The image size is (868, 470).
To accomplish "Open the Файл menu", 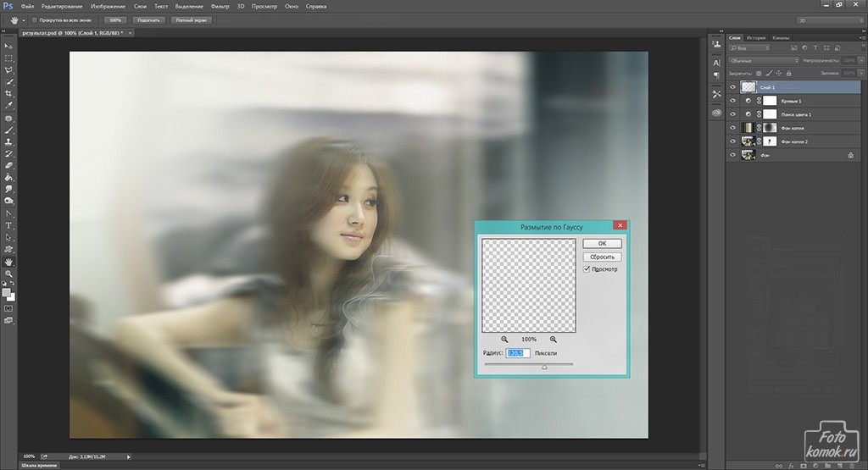I will click(27, 6).
